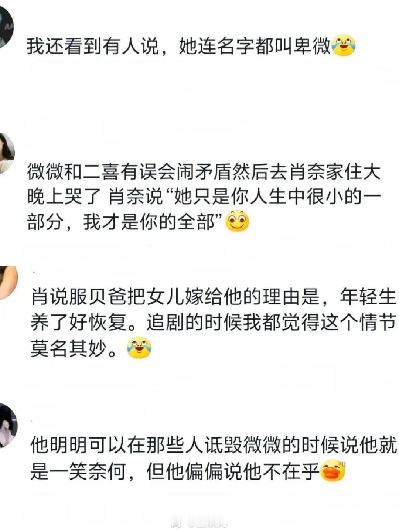Select the comment starting with 肖说服贝爸
The image size is (399, 532).
213,323
